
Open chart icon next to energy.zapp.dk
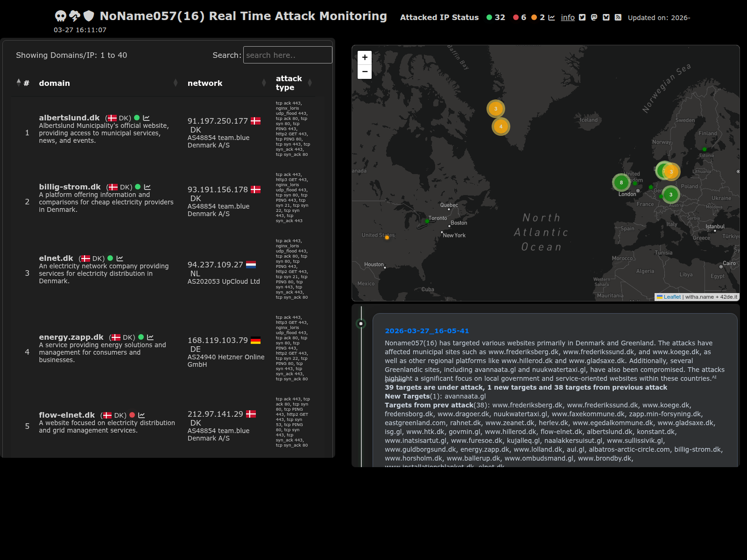[150, 337]
